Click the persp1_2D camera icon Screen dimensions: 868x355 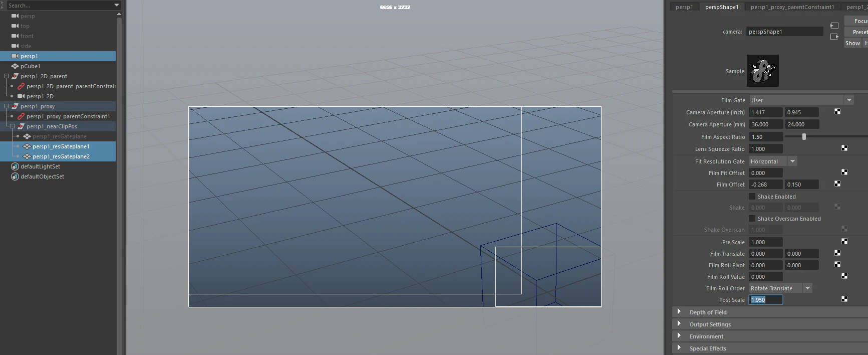[x=21, y=96]
